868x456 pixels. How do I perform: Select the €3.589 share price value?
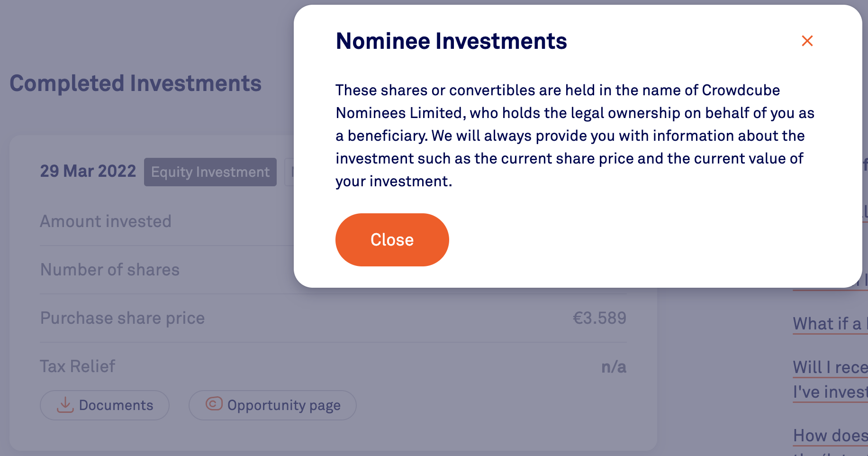(599, 319)
